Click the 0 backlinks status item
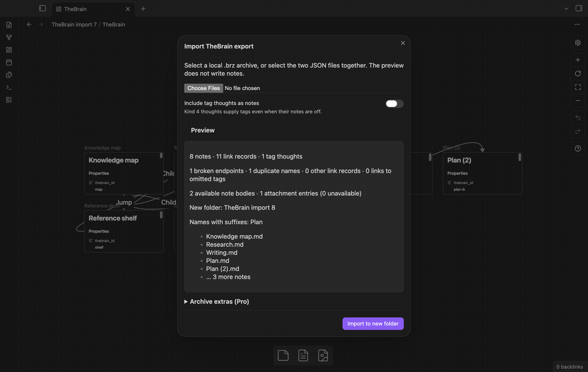 point(569,367)
